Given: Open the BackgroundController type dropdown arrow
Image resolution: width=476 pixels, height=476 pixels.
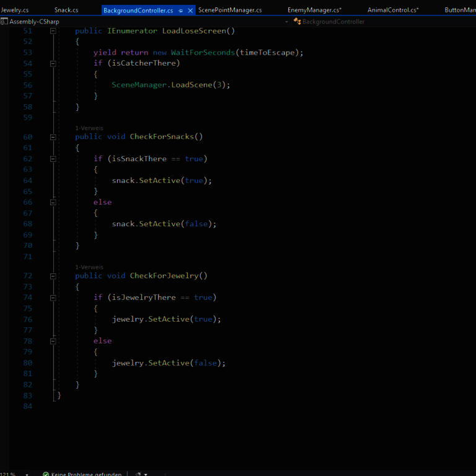Looking at the screenshot, I should (472, 22).
